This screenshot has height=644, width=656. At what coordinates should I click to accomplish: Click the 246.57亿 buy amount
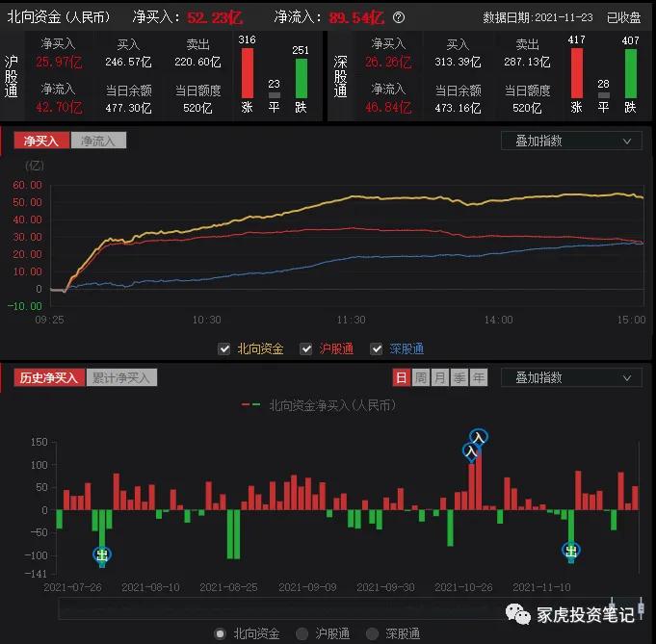(x=128, y=62)
